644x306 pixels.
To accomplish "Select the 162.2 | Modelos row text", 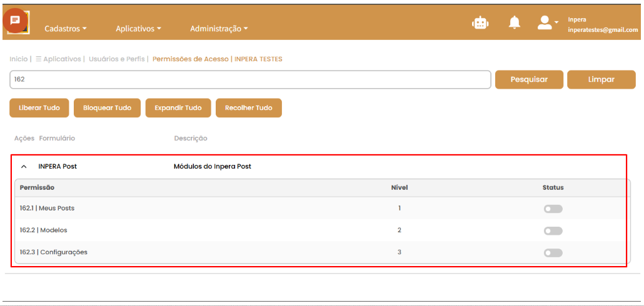I will [43, 230].
